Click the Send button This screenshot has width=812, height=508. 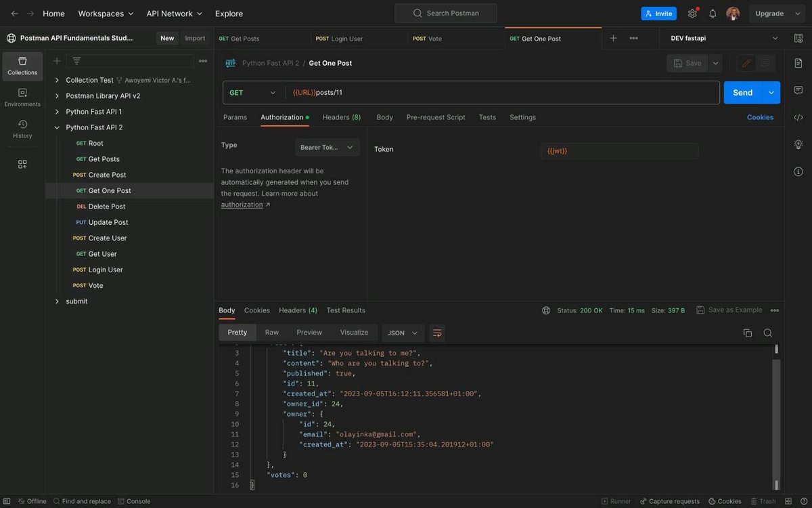click(x=742, y=93)
